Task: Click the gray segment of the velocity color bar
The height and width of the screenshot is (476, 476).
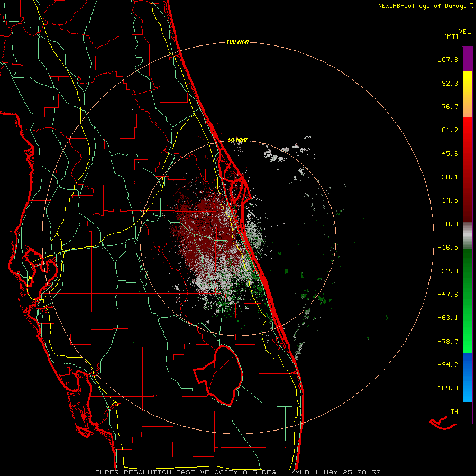Action: pos(467,235)
